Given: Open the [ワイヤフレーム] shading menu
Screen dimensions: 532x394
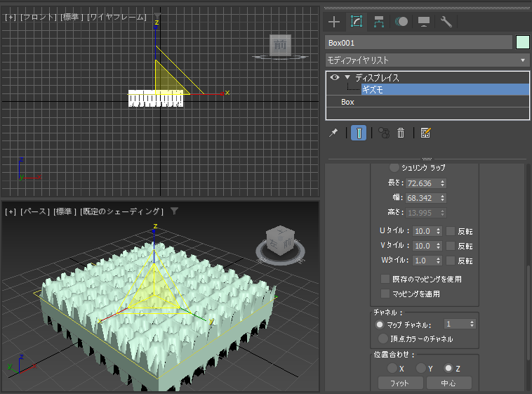Looking at the screenshot, I should [117, 17].
